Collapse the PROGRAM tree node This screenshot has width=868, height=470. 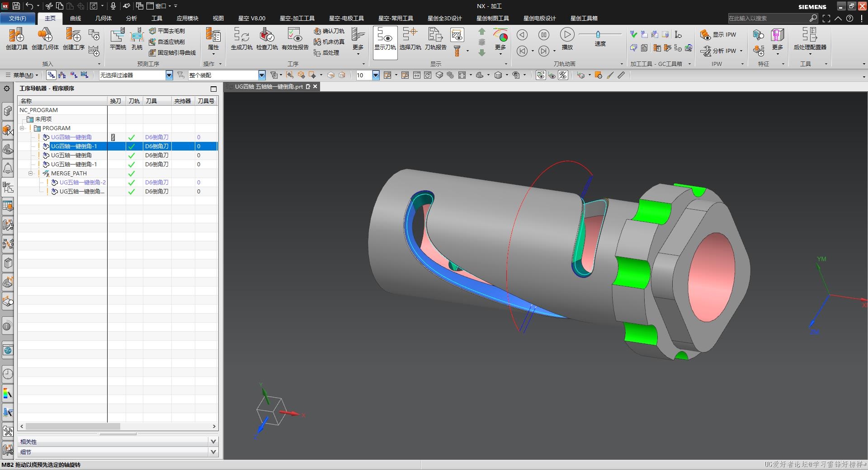[x=22, y=128]
